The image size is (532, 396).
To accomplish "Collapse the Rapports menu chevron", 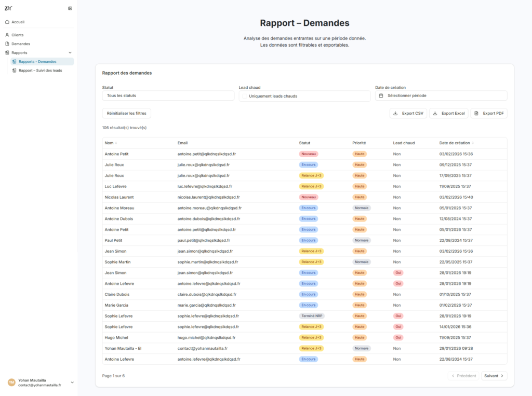I will point(70,52).
